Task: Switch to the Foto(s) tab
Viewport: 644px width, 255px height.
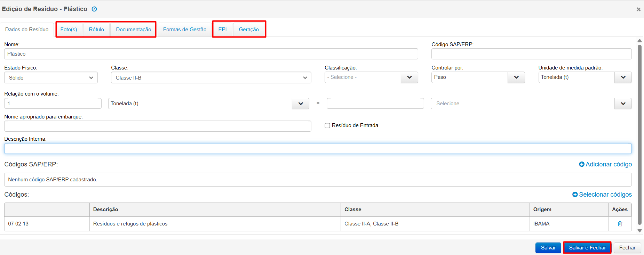Action: coord(69,30)
